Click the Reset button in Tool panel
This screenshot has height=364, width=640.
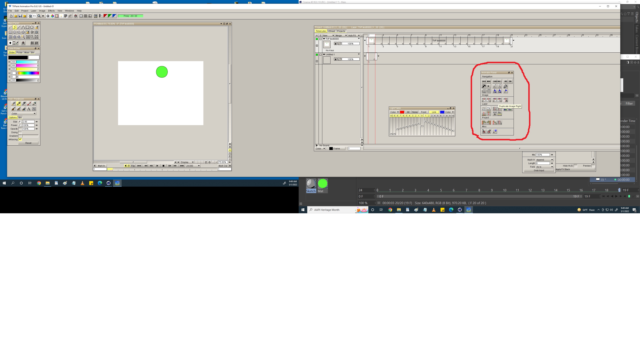(x=28, y=143)
